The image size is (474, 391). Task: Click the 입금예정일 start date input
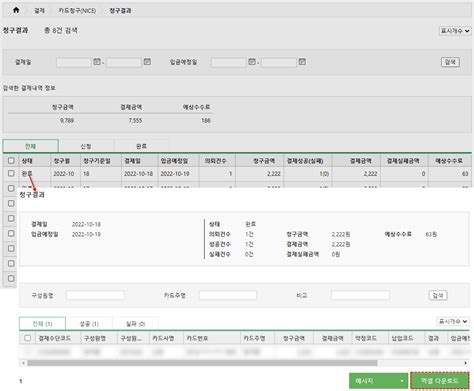pos(229,62)
